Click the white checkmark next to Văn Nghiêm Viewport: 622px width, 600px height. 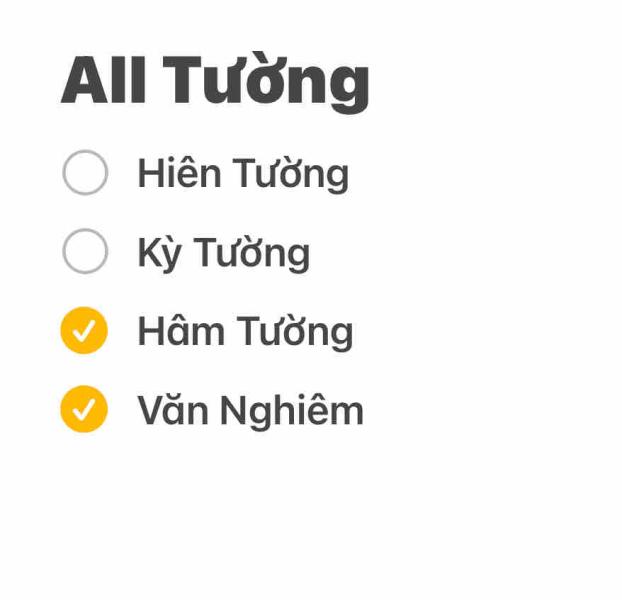tap(84, 410)
